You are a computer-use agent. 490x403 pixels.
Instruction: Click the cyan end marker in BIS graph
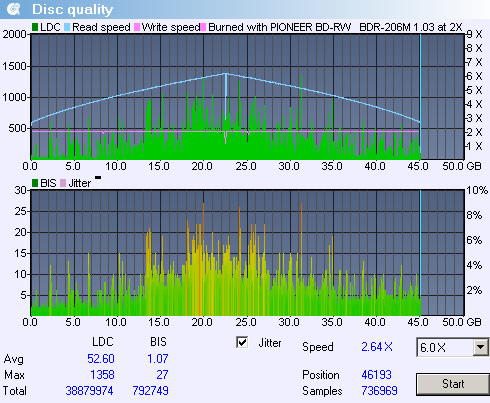(420, 252)
